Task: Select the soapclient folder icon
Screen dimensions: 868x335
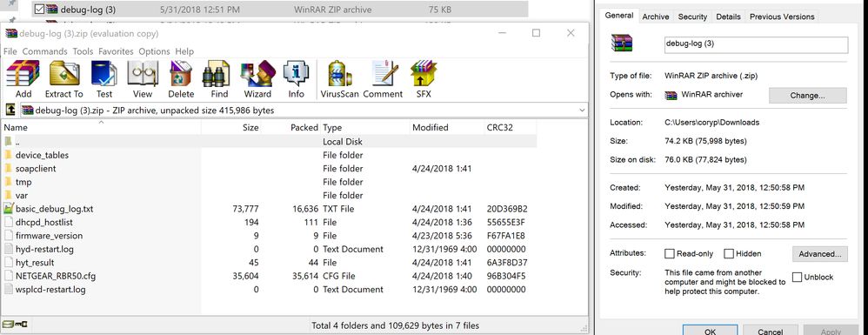Action: pyautogui.click(x=8, y=168)
